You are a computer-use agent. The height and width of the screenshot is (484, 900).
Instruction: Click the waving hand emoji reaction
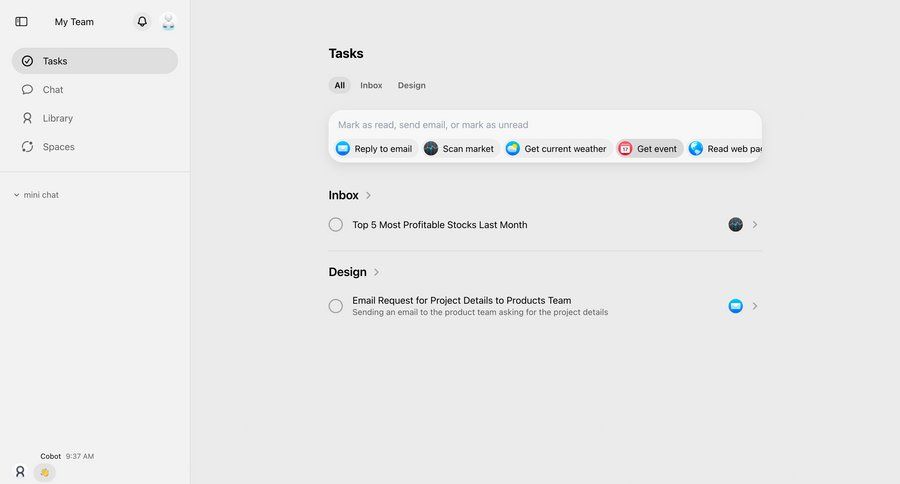pos(44,472)
